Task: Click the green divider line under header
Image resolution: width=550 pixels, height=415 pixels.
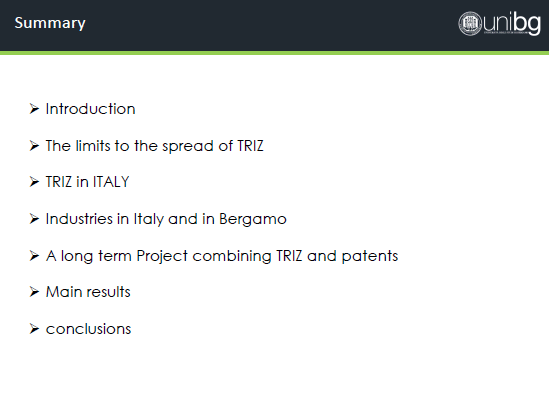Action: [x=275, y=53]
